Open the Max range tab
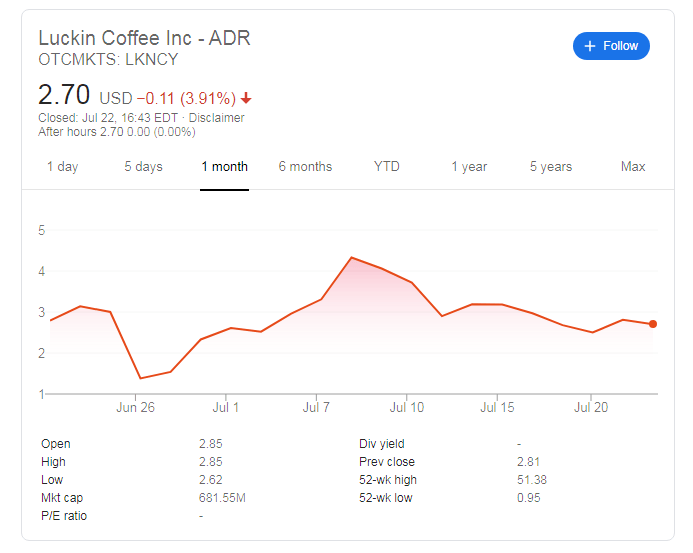Screen dimensions: 693x553 tap(633, 167)
